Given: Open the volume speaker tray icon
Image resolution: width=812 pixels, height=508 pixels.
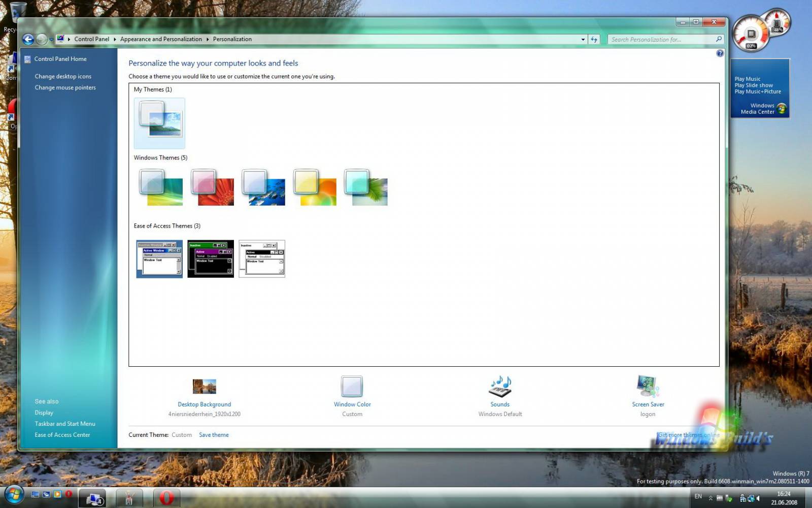Looking at the screenshot, I should point(758,498).
